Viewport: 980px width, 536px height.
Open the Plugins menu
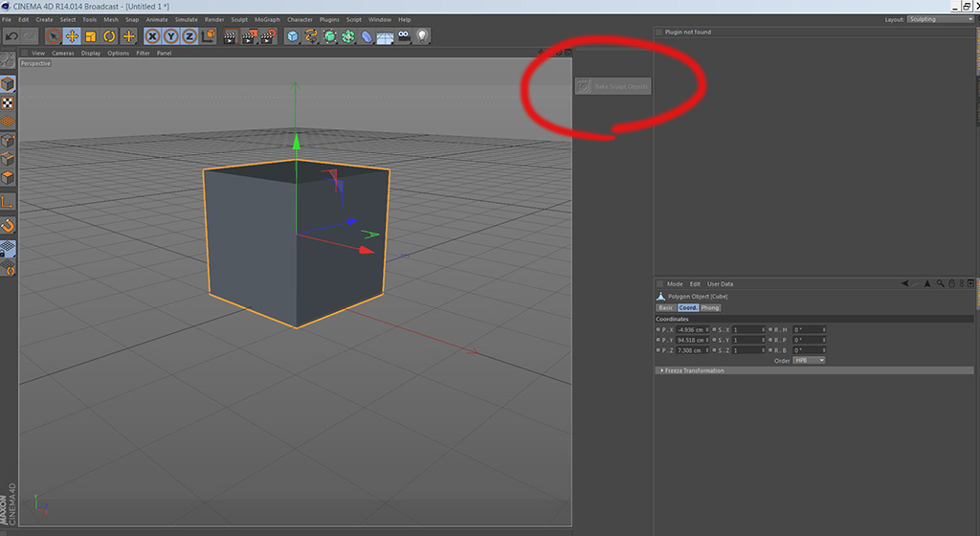point(329,19)
